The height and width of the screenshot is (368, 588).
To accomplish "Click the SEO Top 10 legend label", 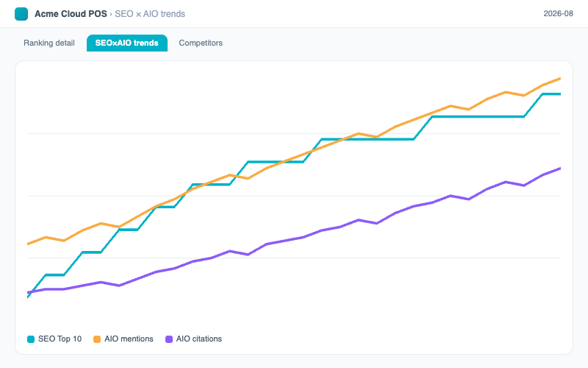I will coord(60,339).
